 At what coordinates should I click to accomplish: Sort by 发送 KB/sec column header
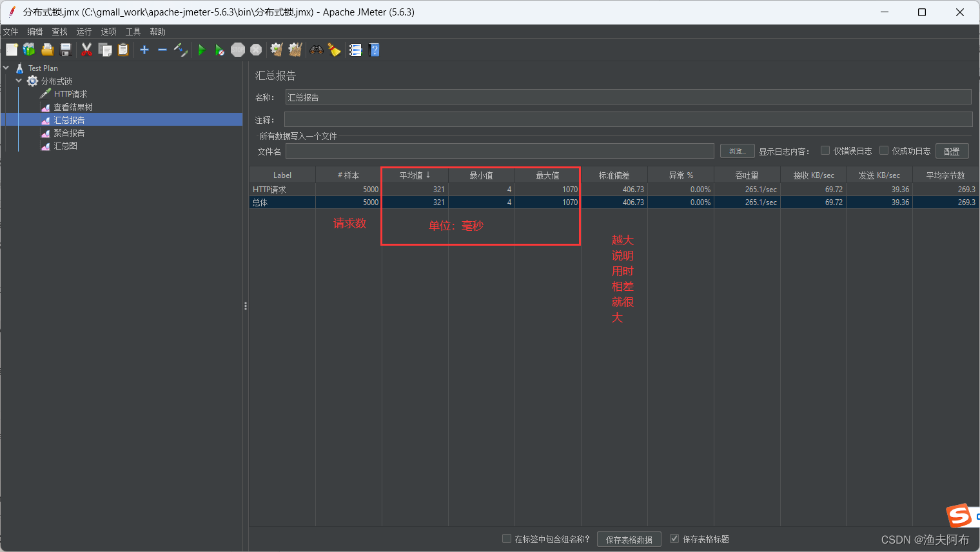click(879, 175)
